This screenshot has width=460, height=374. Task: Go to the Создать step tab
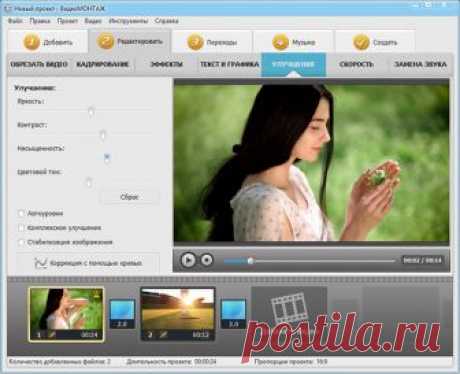[375, 42]
